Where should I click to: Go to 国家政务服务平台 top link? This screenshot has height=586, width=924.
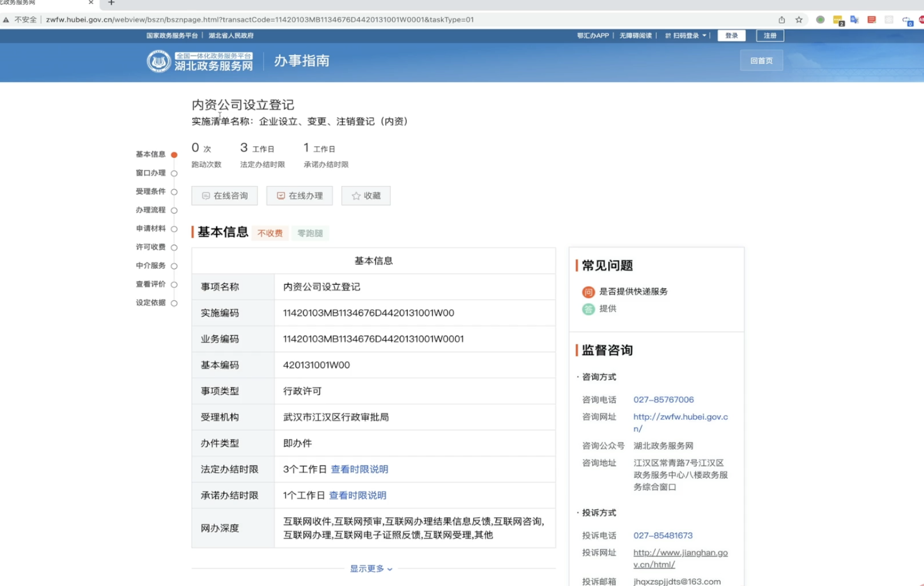tap(172, 36)
